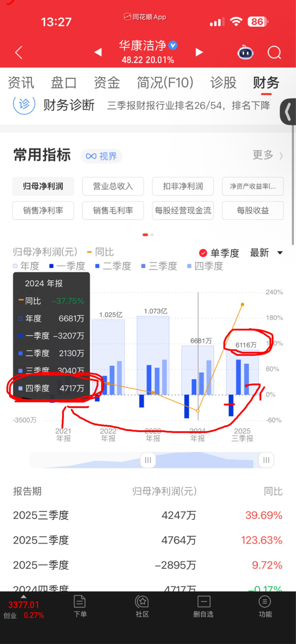
Task: Select the 营业总收入 indicator
Action: (113, 186)
